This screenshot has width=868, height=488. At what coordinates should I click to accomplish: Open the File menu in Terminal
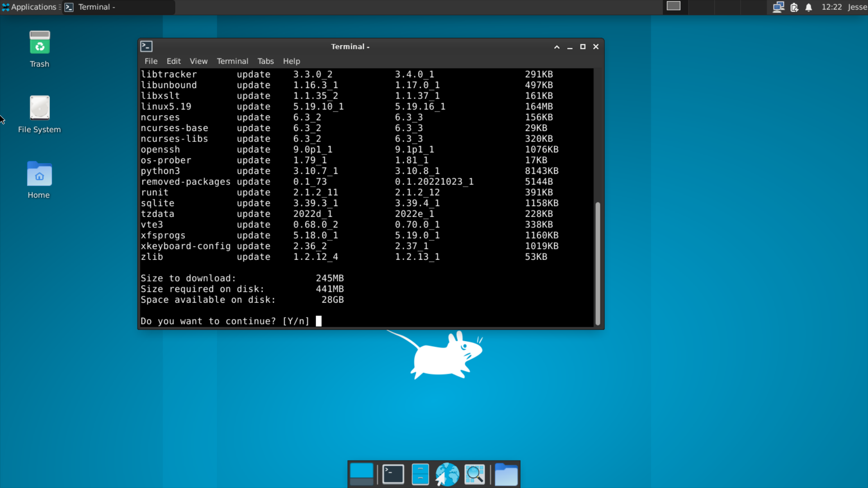[x=151, y=61]
